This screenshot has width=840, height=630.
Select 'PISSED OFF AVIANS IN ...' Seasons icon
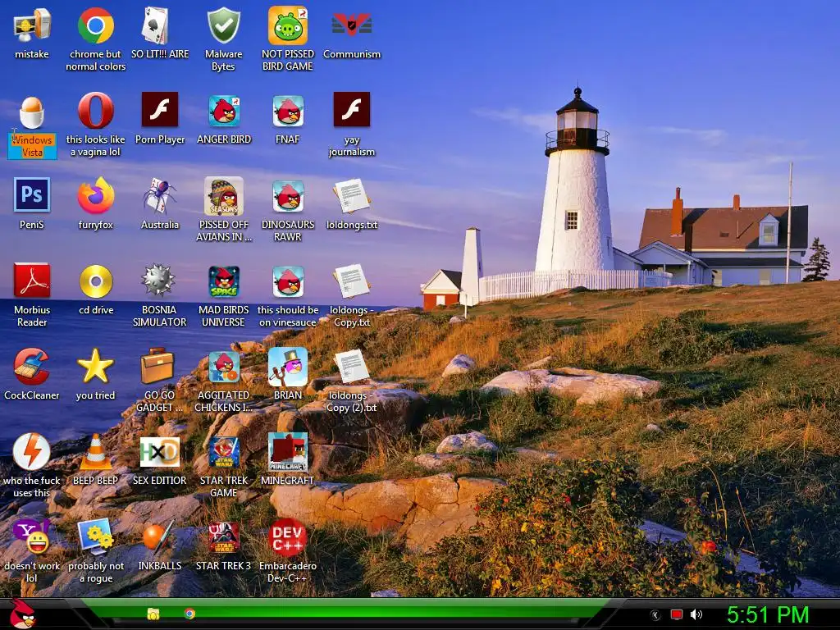[x=223, y=196]
